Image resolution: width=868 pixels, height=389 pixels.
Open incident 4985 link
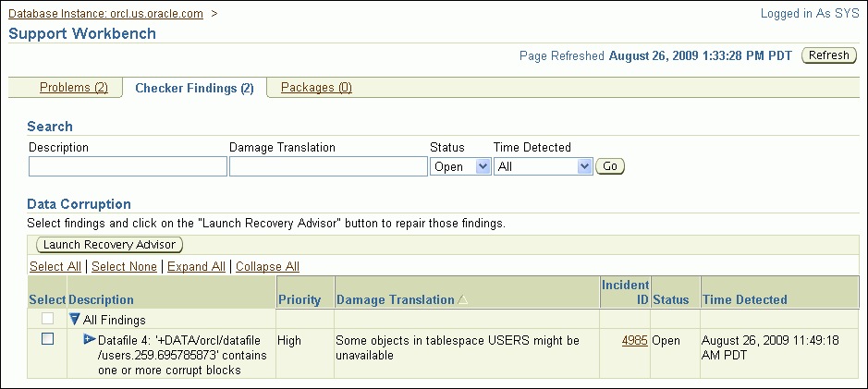(634, 340)
